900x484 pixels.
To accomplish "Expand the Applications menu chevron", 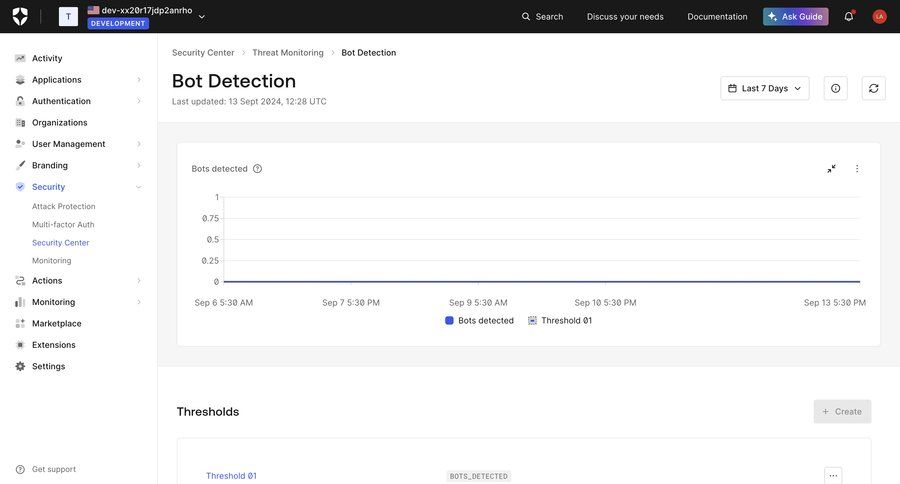I will [x=139, y=80].
